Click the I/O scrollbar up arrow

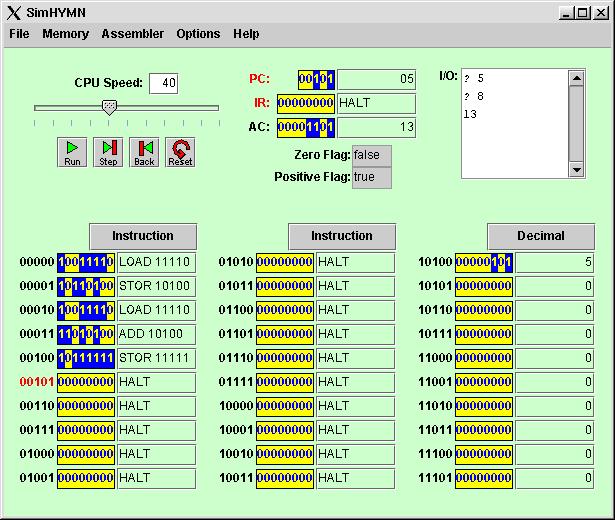point(577,78)
